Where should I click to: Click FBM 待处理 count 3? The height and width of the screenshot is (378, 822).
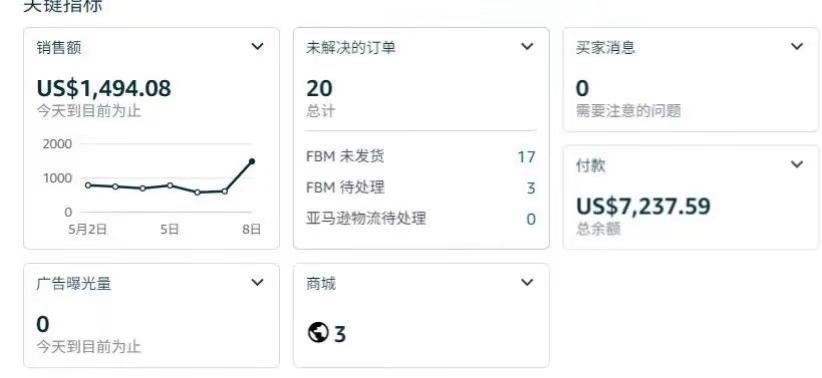(531, 188)
